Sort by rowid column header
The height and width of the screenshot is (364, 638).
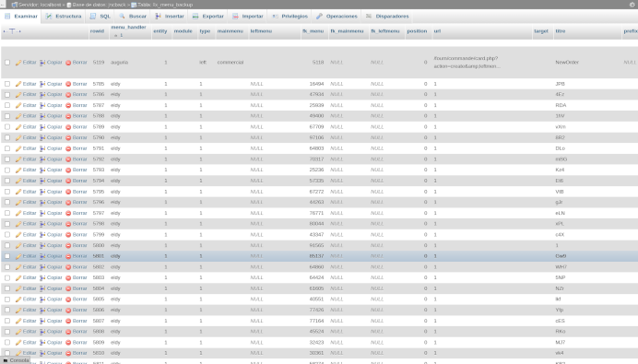click(97, 31)
